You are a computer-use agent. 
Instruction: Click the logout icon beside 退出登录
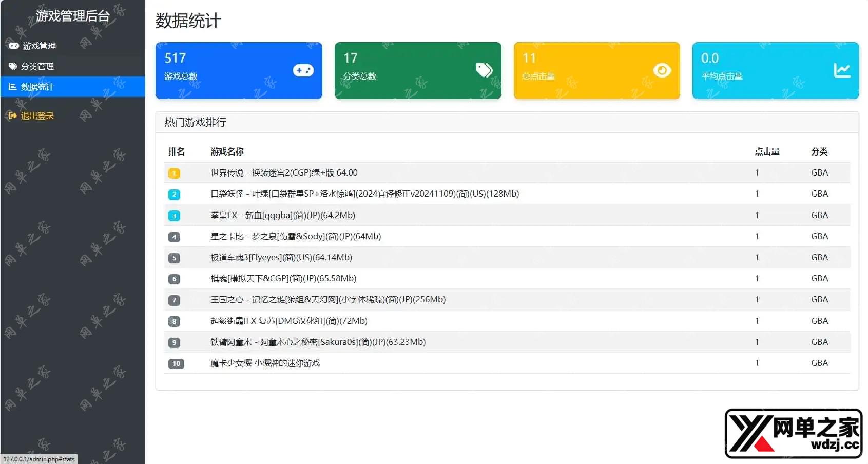[13, 115]
